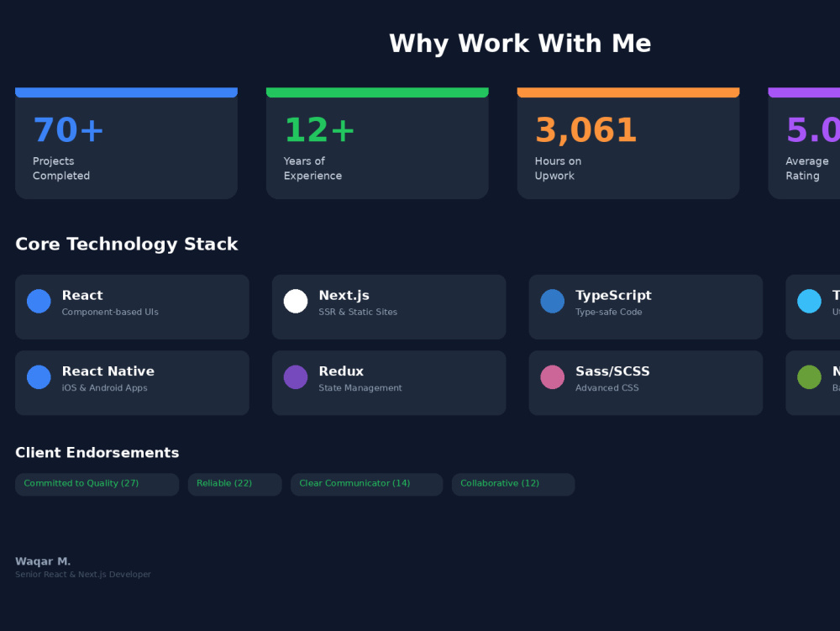Click the 12+ number

pos(319,130)
